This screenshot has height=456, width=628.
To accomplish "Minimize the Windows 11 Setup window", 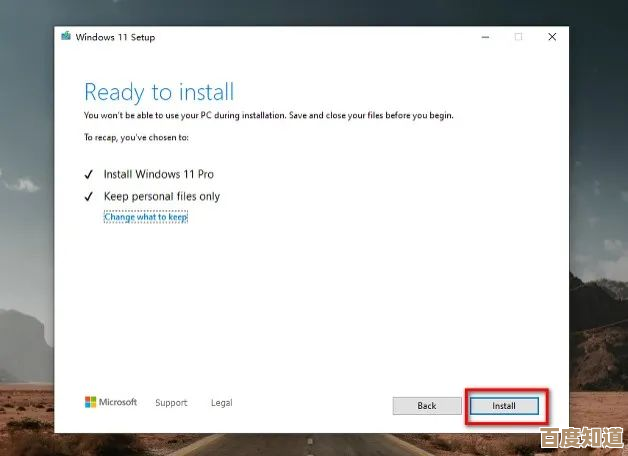I will (x=484, y=37).
